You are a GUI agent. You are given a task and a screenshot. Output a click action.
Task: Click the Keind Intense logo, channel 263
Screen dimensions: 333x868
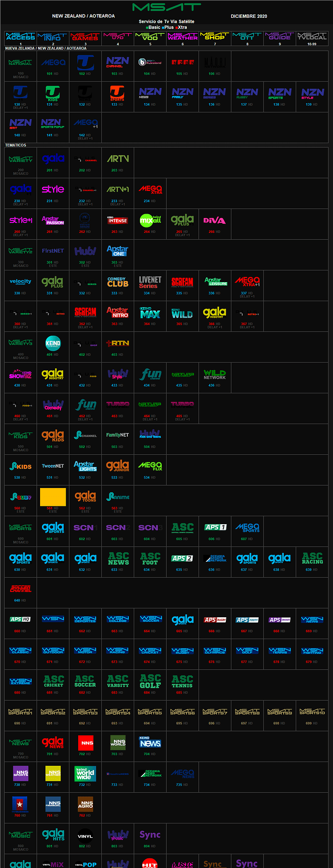pos(118,220)
